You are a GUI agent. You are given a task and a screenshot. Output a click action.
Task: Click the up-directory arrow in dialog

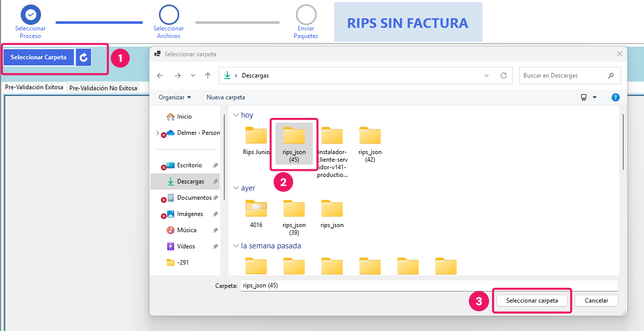tap(208, 76)
